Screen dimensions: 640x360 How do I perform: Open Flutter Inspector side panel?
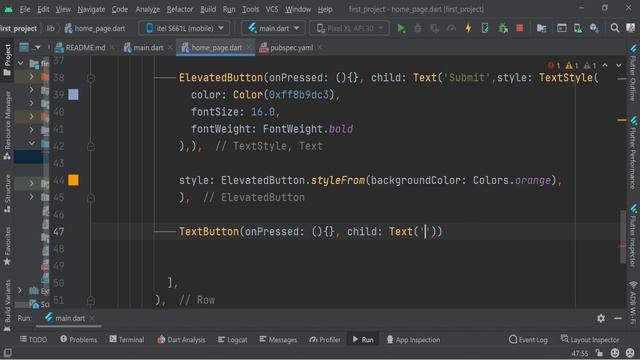click(x=633, y=236)
